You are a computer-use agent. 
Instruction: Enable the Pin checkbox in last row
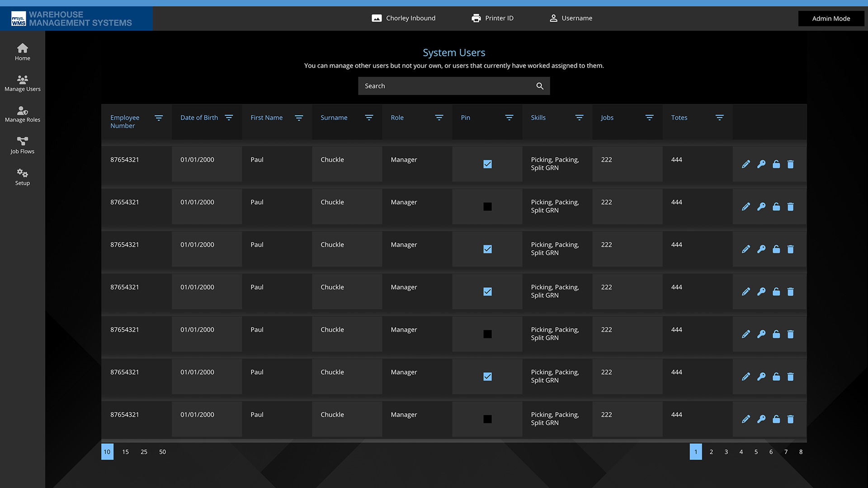487,419
